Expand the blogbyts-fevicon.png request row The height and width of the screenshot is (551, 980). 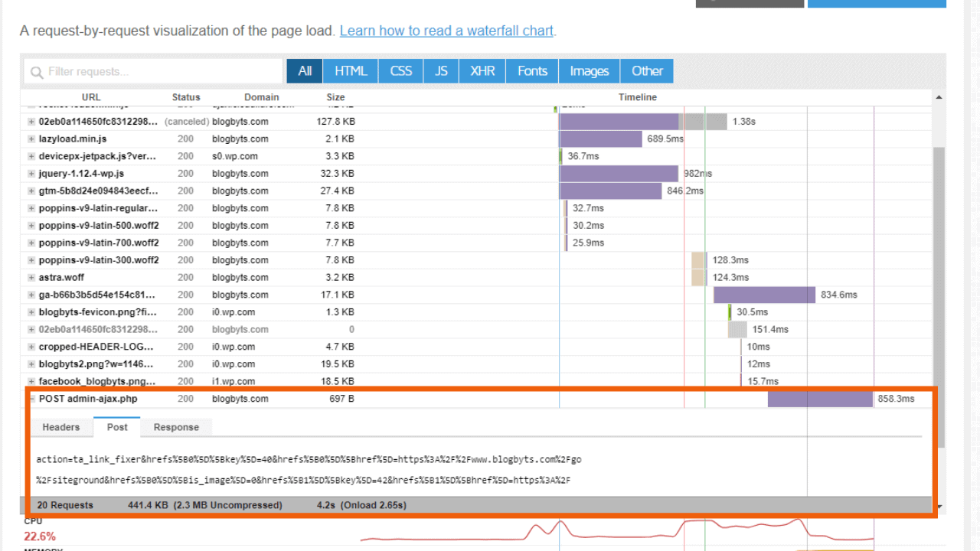coord(31,312)
